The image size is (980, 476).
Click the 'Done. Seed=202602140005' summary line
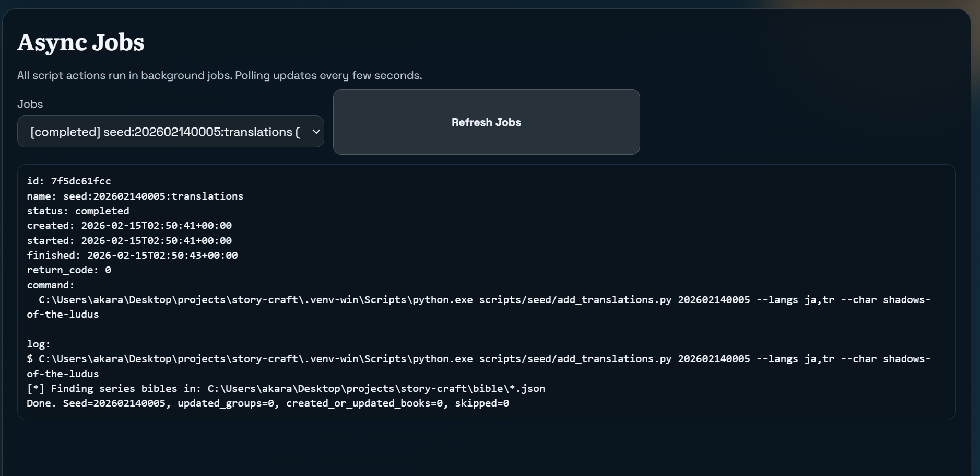coord(268,403)
